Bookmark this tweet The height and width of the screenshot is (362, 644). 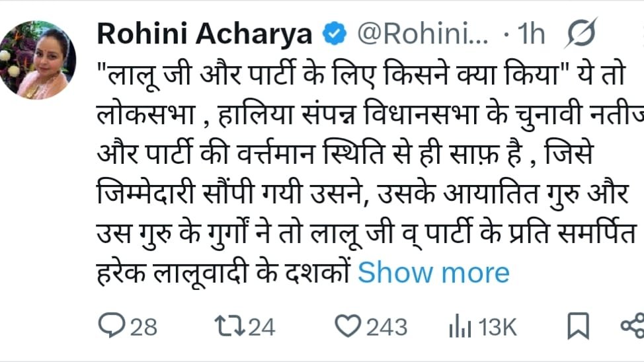[x=579, y=326]
